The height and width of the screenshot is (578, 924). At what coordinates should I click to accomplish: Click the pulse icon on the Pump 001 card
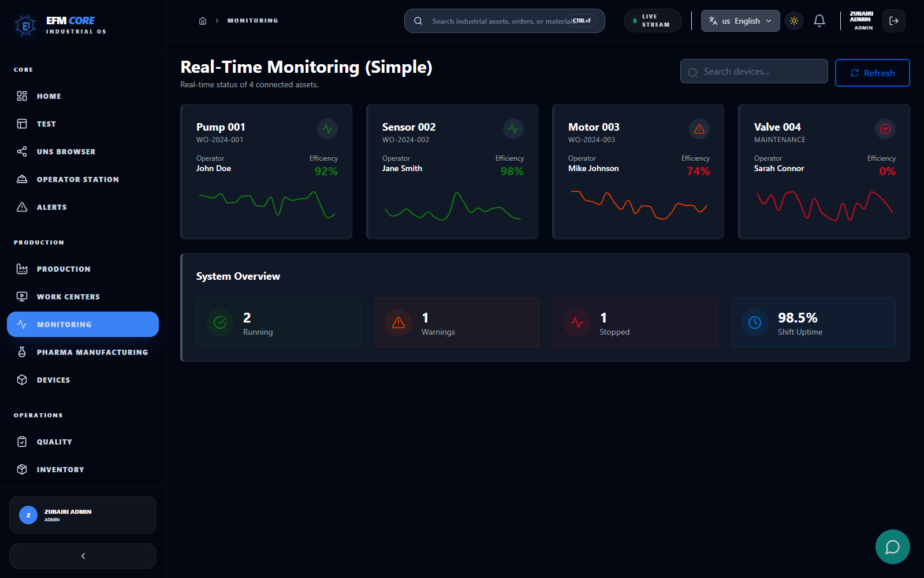click(327, 129)
